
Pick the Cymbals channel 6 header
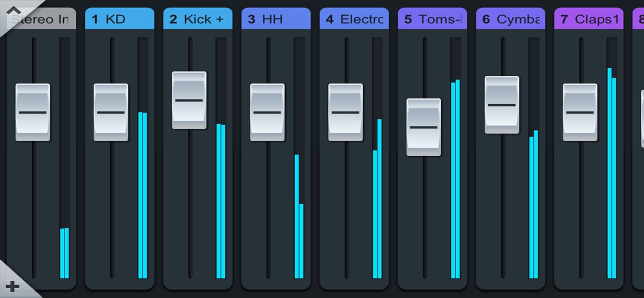510,19
